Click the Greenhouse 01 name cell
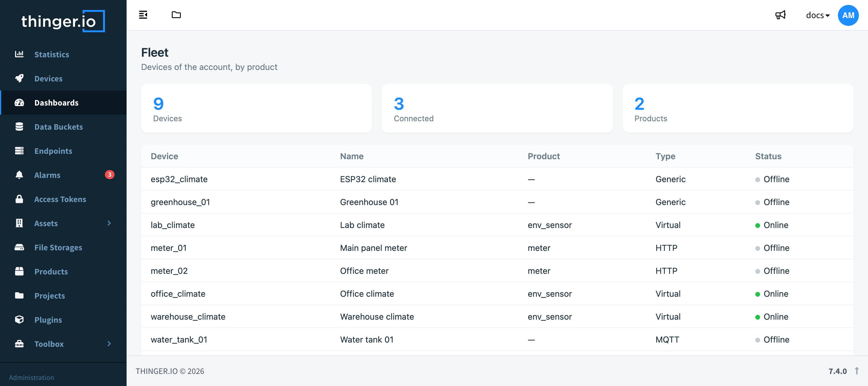Screen dimensions: 868x386 (369, 202)
